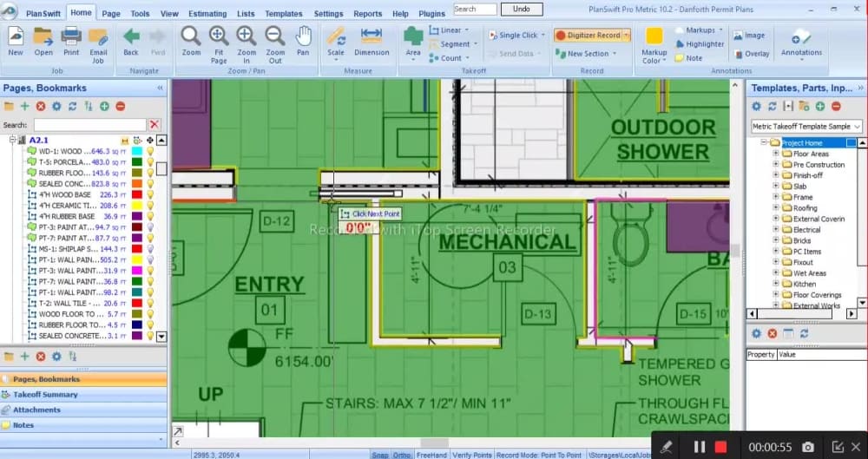
Task: Show the Notes panel
Action: [83, 425]
